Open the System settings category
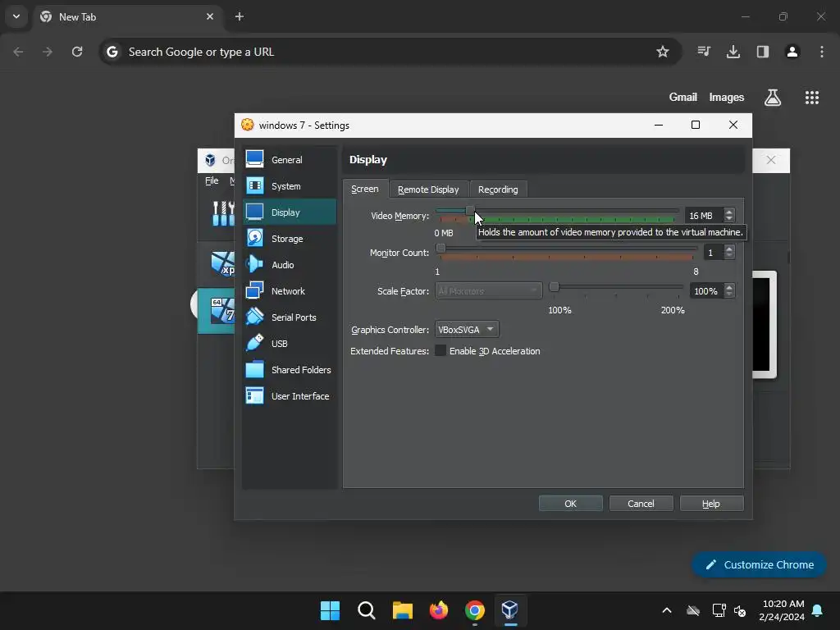840x630 pixels. 290,186
